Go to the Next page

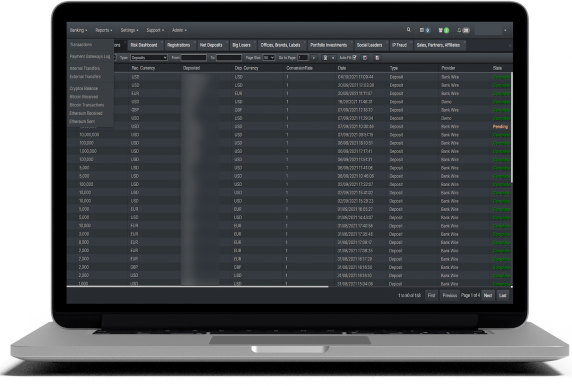[488, 295]
